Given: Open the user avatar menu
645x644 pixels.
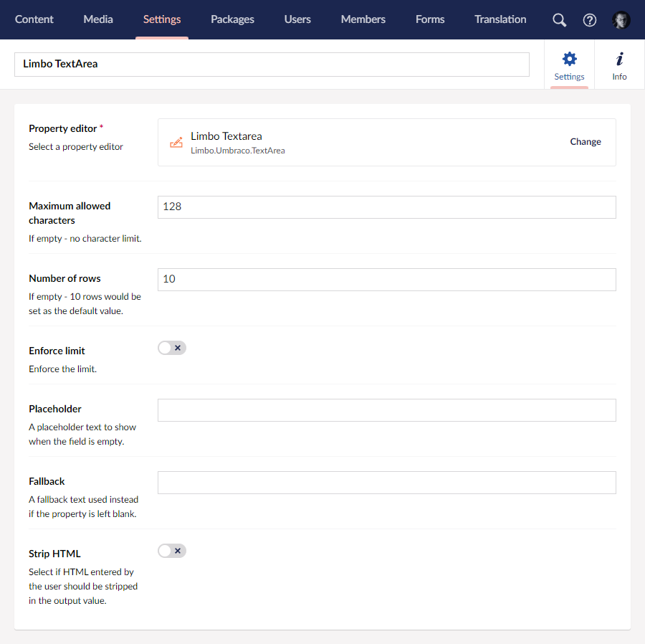Looking at the screenshot, I should click(x=621, y=20).
